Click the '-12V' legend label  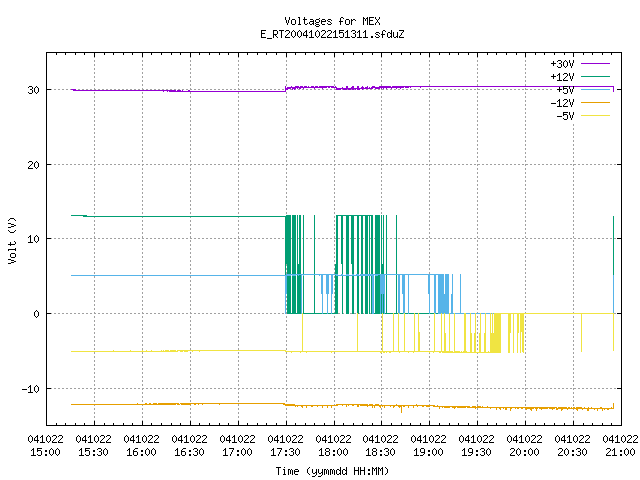point(562,103)
